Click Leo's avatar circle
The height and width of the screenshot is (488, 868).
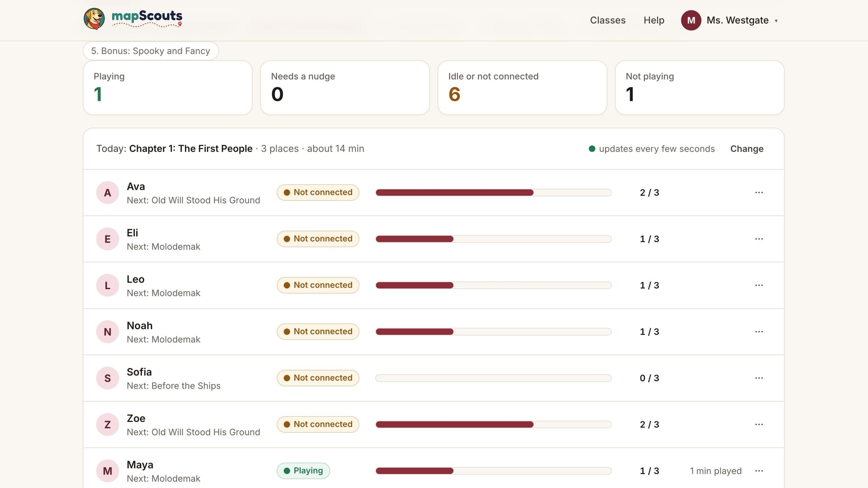pyautogui.click(x=108, y=285)
